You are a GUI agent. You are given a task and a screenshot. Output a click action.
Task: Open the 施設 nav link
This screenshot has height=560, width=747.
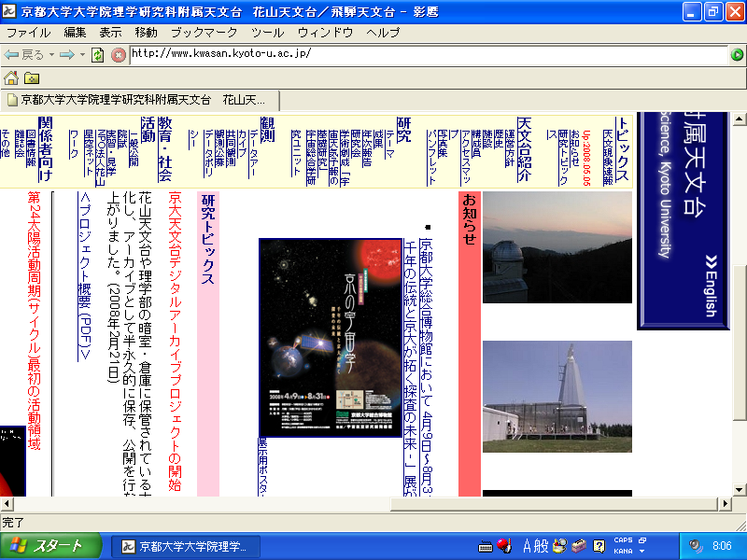(x=487, y=138)
